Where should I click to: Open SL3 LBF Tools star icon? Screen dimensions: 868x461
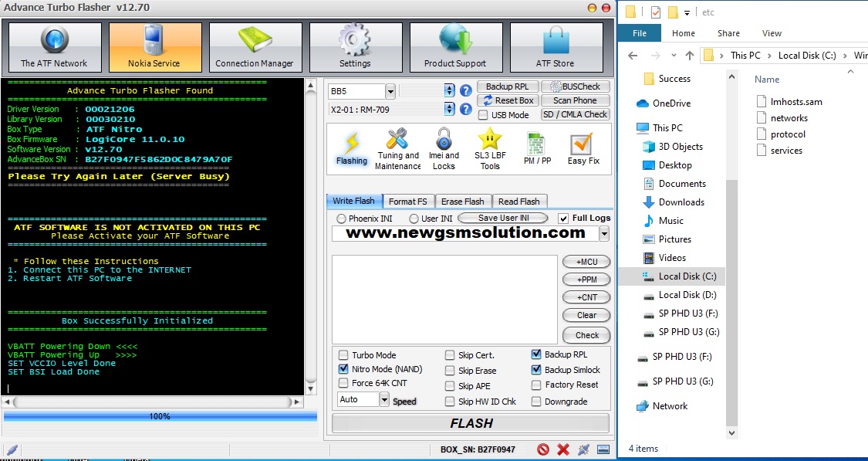click(x=490, y=148)
